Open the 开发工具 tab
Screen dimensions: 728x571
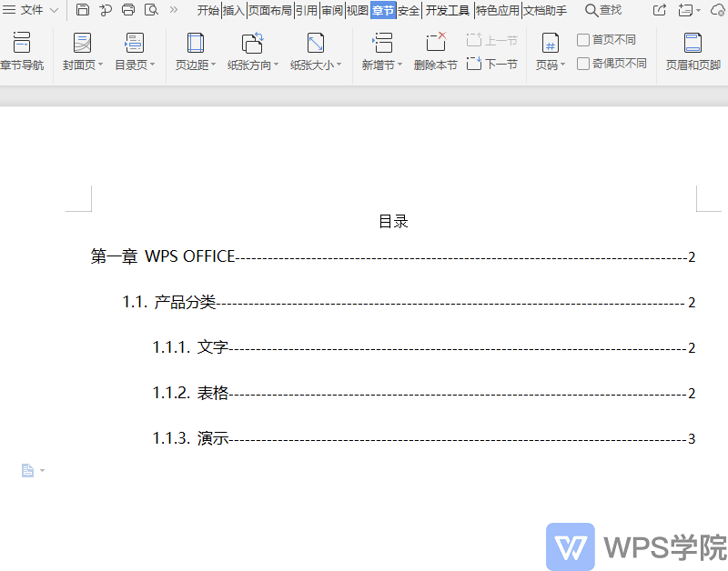(x=448, y=10)
